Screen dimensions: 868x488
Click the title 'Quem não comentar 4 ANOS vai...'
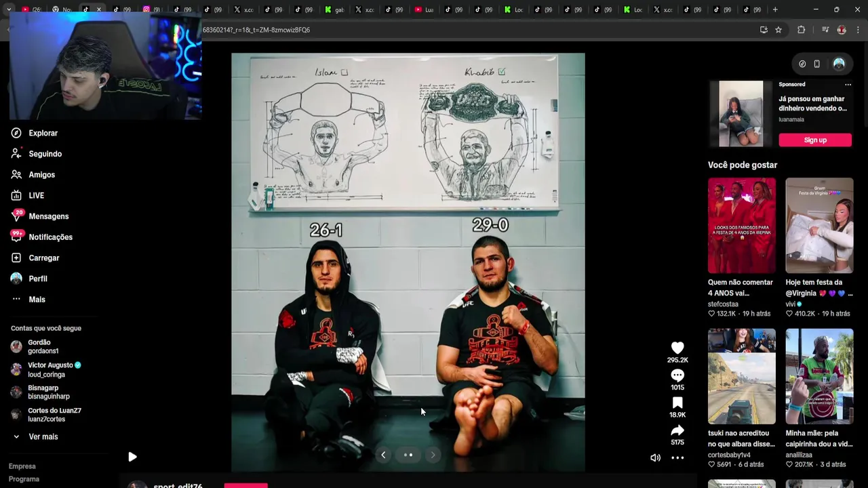[x=741, y=287]
